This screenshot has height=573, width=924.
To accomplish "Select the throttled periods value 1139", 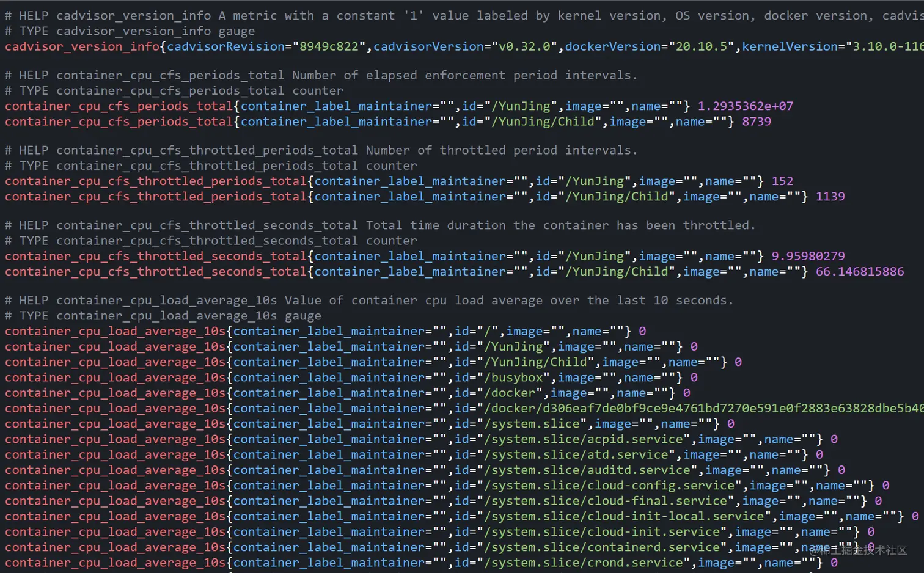I will 831,197.
